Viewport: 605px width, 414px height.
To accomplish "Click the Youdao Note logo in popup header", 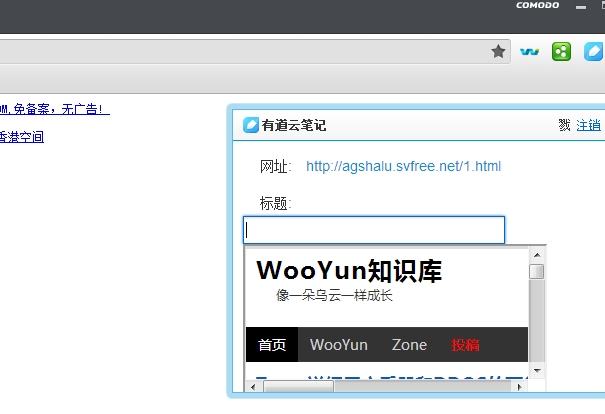I will point(251,125).
